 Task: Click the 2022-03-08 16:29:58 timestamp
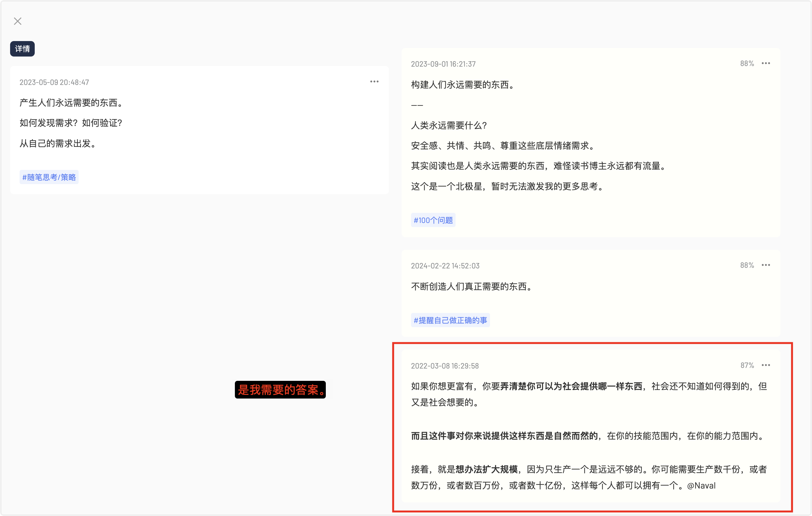[x=445, y=366]
